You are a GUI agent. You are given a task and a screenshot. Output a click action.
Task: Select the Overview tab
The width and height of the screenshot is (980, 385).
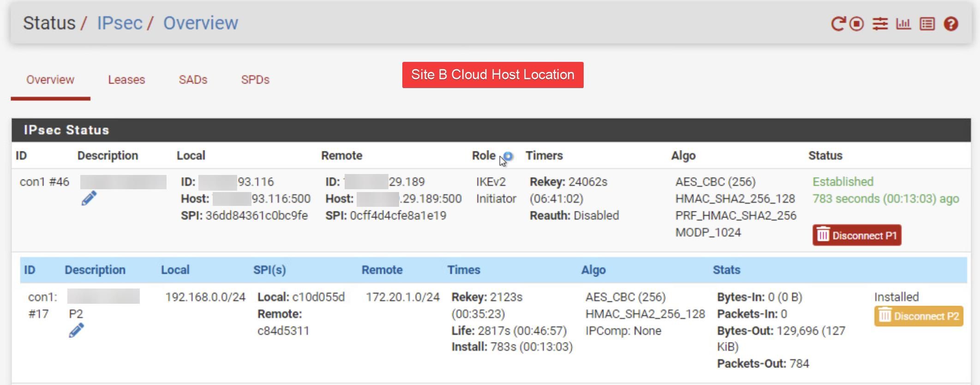50,80
